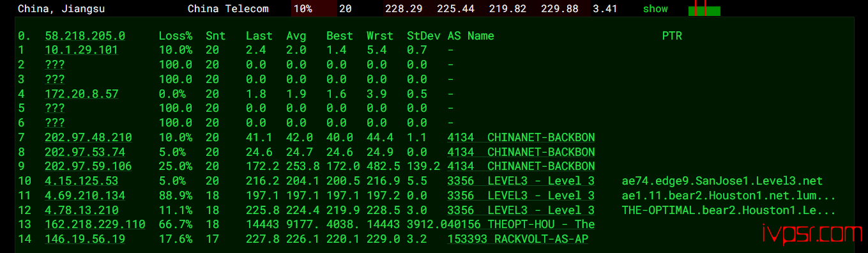Open AS 4134 CHINANET-BACKBON link on hop 8

(x=521, y=152)
